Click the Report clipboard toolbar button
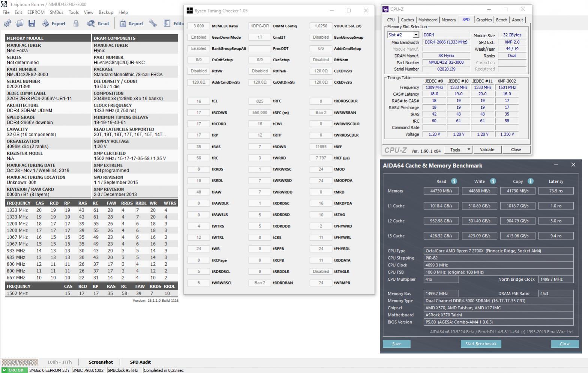Image resolution: width=588 pixels, height=373 pixels. click(131, 23)
